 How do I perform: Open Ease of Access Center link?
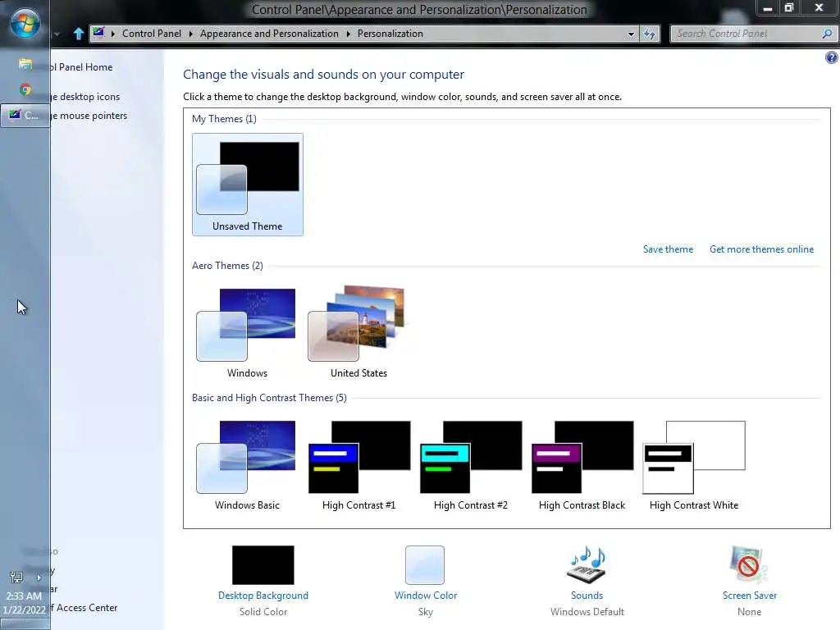[84, 608]
